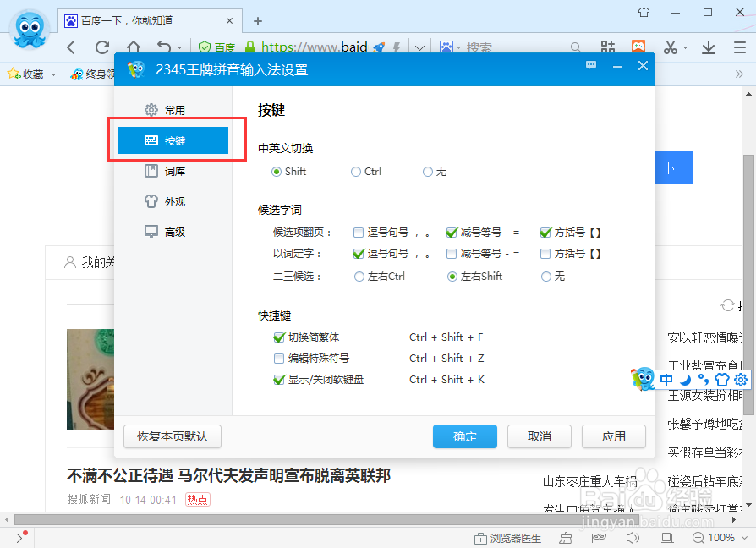The image size is (756, 548).
Task: Open a new browser tab
Action: click(258, 21)
